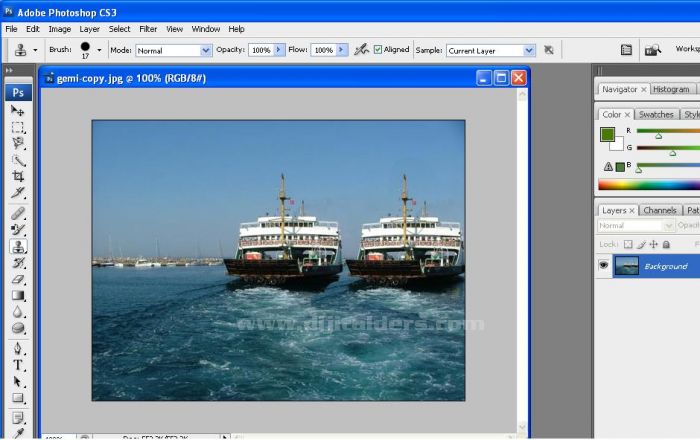700x440 pixels.
Task: Open the Brush preset picker dropdown
Action: [x=99, y=50]
